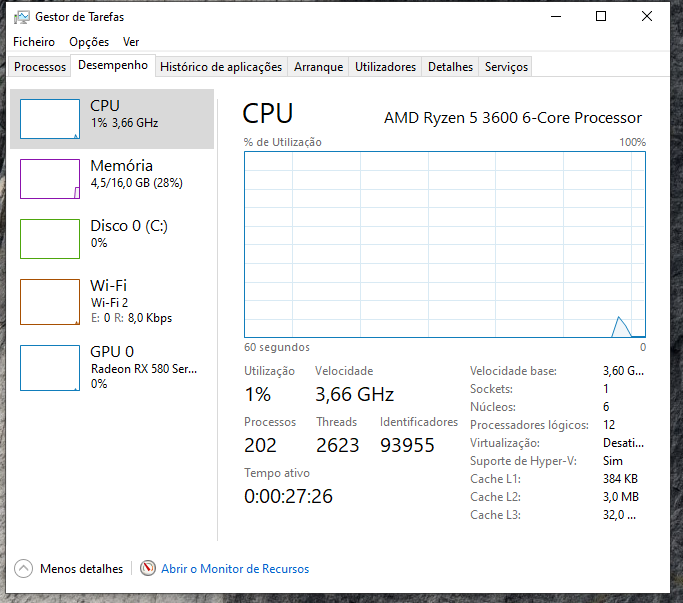Open the Memória performance thumbnail
The width and height of the screenshot is (683, 603).
tap(50, 179)
